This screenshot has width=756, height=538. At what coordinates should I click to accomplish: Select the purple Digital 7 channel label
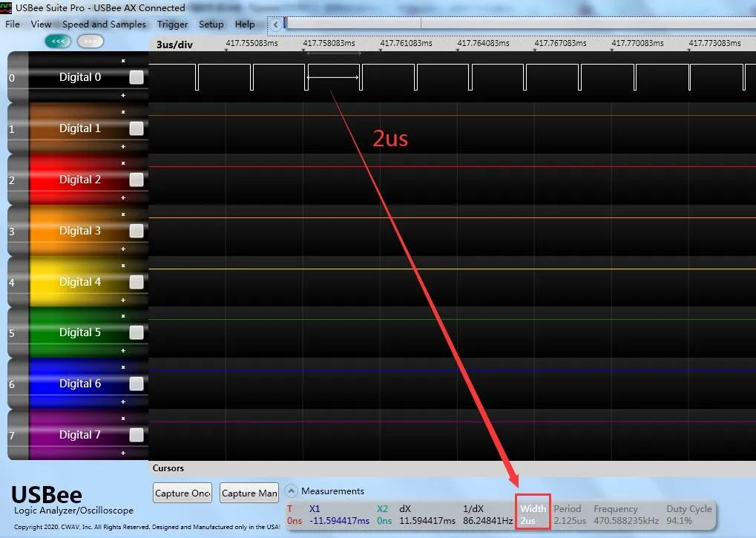[x=80, y=435]
